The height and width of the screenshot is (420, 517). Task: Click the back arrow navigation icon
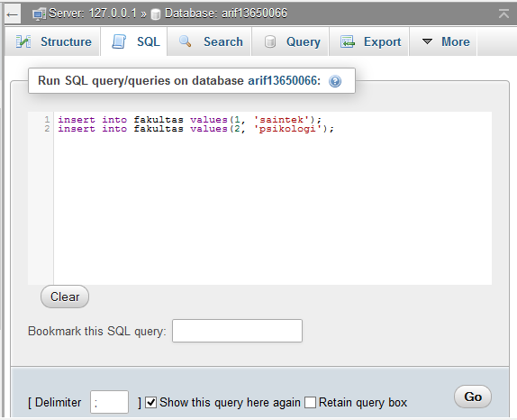13,14
